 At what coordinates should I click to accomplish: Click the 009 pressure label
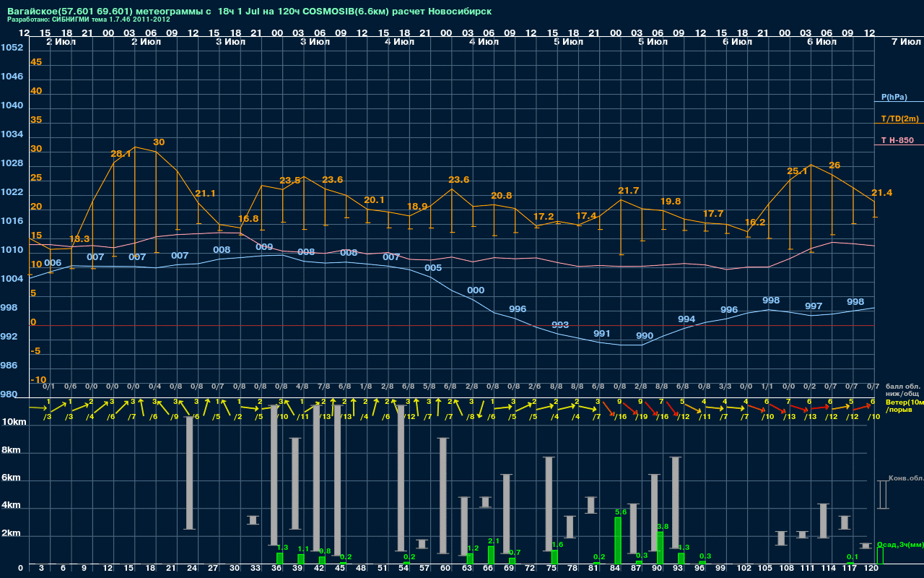(264, 246)
